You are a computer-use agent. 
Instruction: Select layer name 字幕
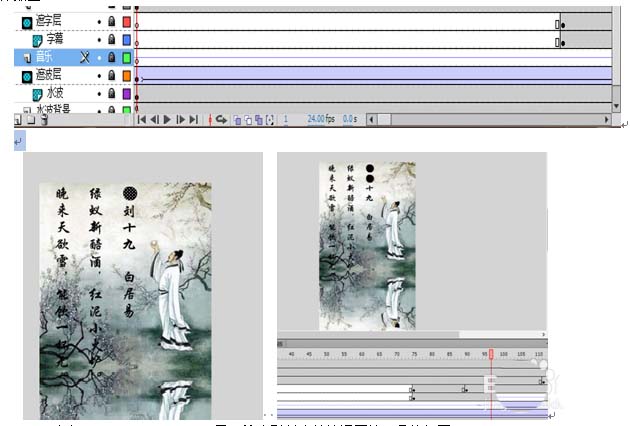click(x=55, y=39)
